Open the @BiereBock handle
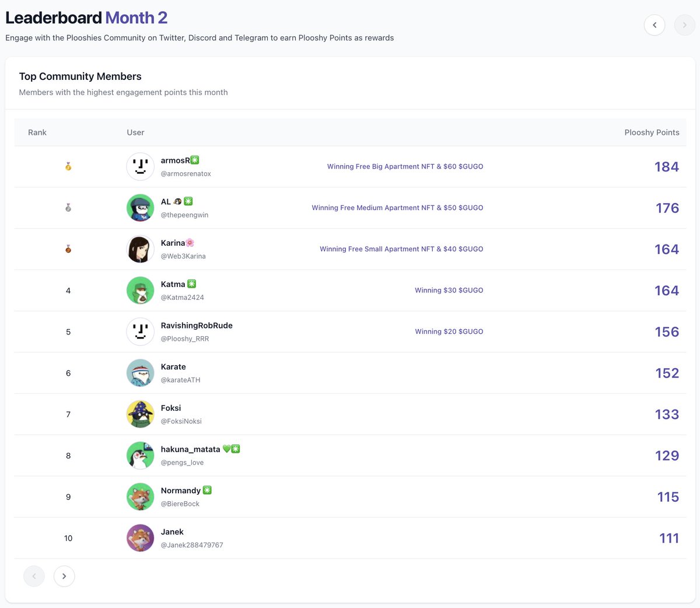 tap(180, 504)
